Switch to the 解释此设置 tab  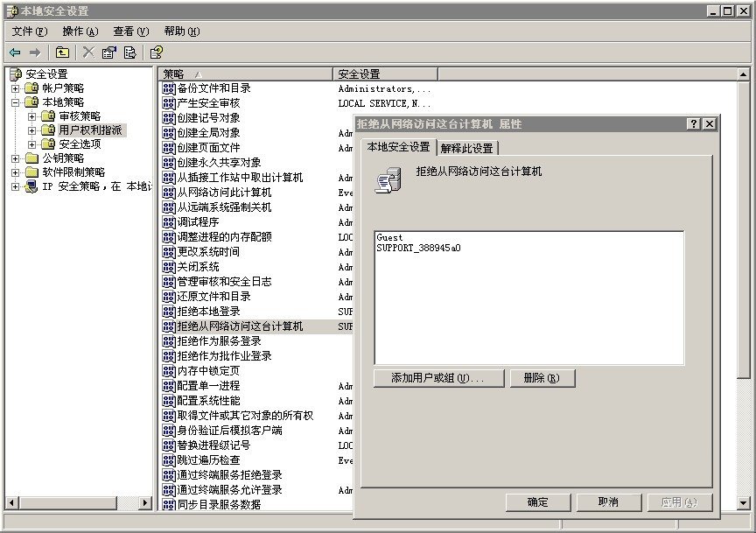click(466, 148)
